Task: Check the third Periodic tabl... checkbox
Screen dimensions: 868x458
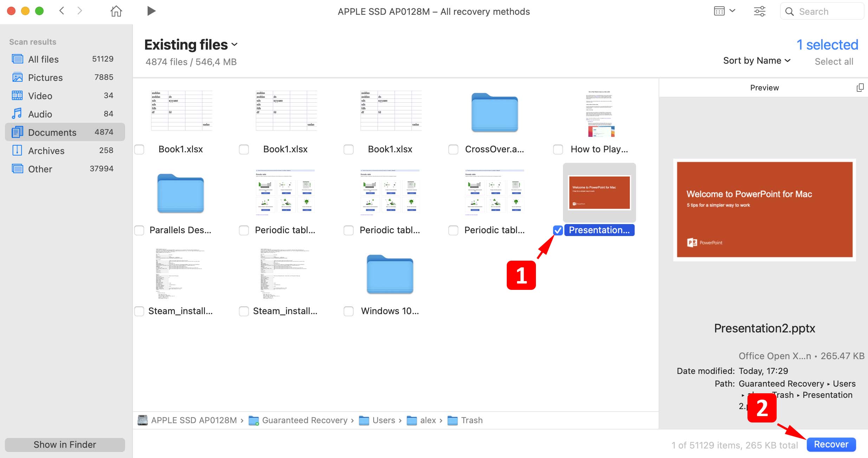Action: pos(453,230)
